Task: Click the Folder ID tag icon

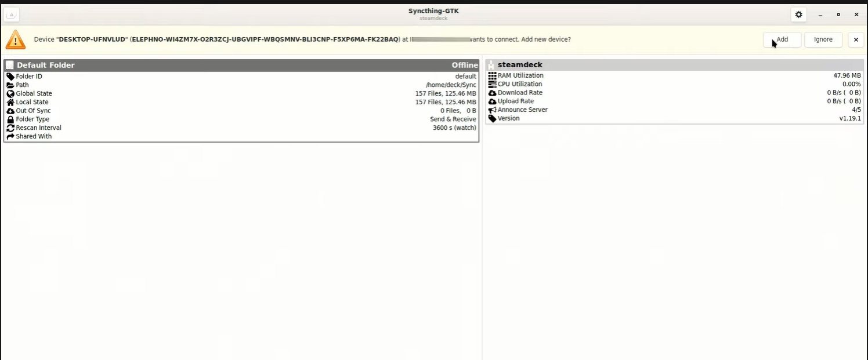Action: pos(10,77)
